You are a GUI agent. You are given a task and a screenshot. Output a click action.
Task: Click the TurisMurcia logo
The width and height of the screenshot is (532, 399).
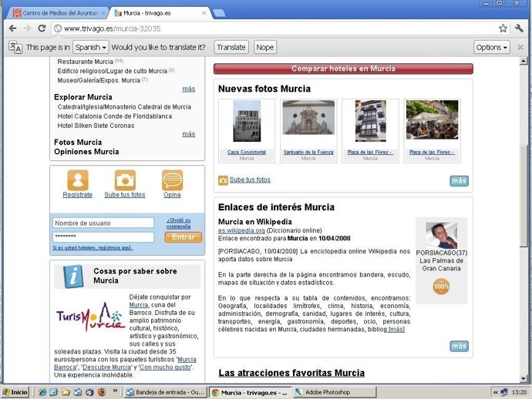(x=90, y=317)
